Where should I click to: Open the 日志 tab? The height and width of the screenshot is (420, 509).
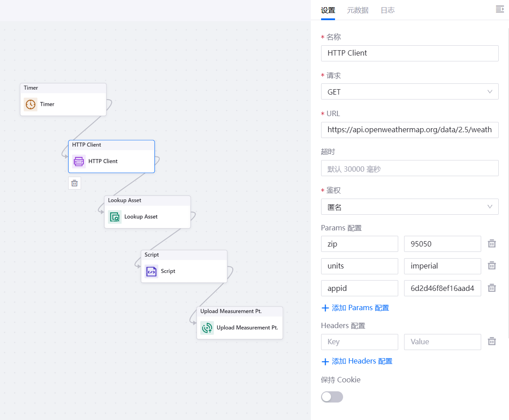pos(387,10)
